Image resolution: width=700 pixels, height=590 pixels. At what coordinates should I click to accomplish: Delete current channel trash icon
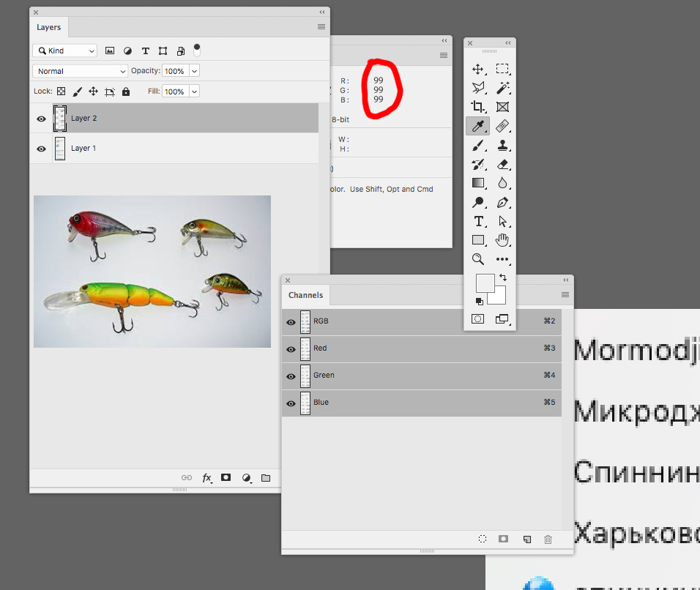tap(548, 539)
